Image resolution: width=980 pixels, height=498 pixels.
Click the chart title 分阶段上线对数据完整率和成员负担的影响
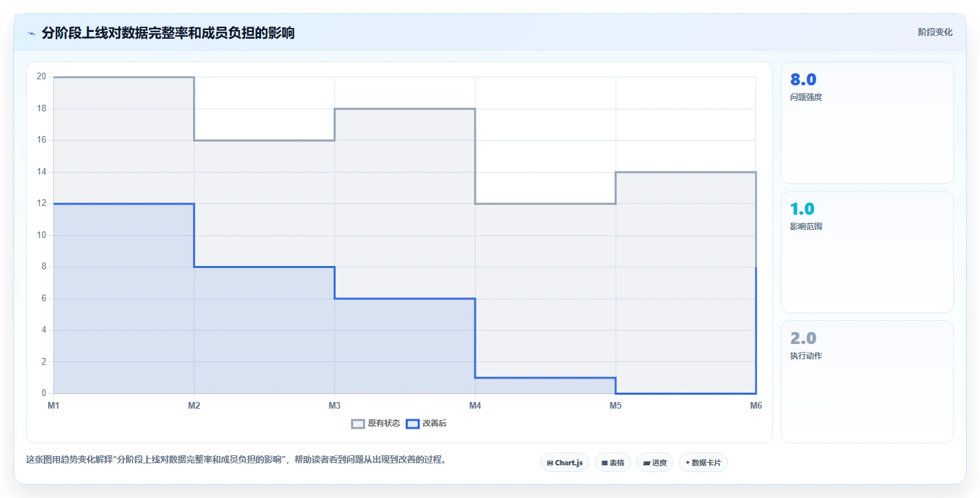[168, 33]
